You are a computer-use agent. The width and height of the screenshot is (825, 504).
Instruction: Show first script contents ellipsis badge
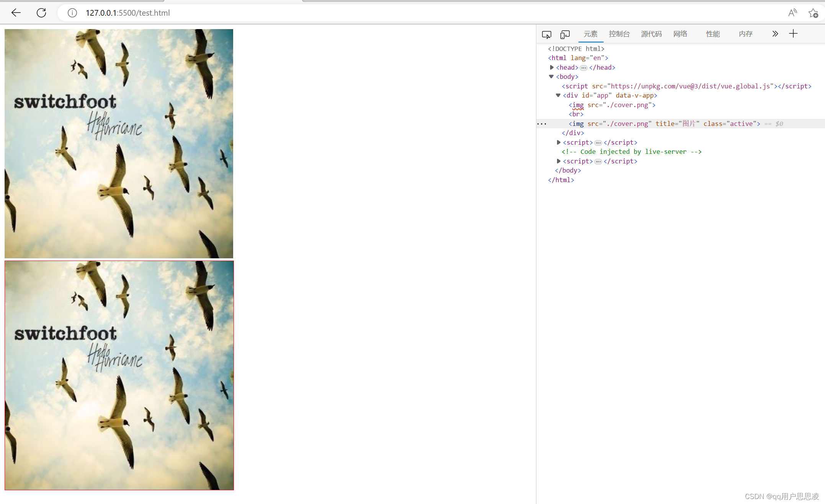598,143
